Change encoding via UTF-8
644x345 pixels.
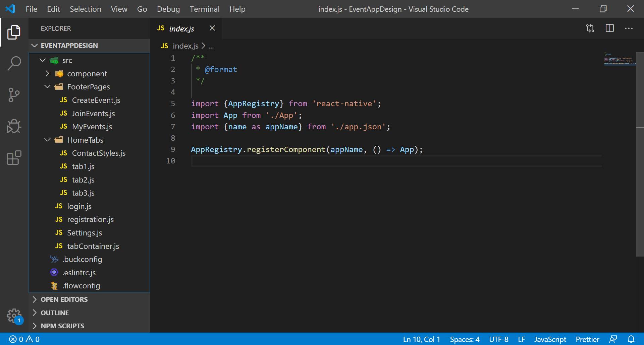click(499, 339)
